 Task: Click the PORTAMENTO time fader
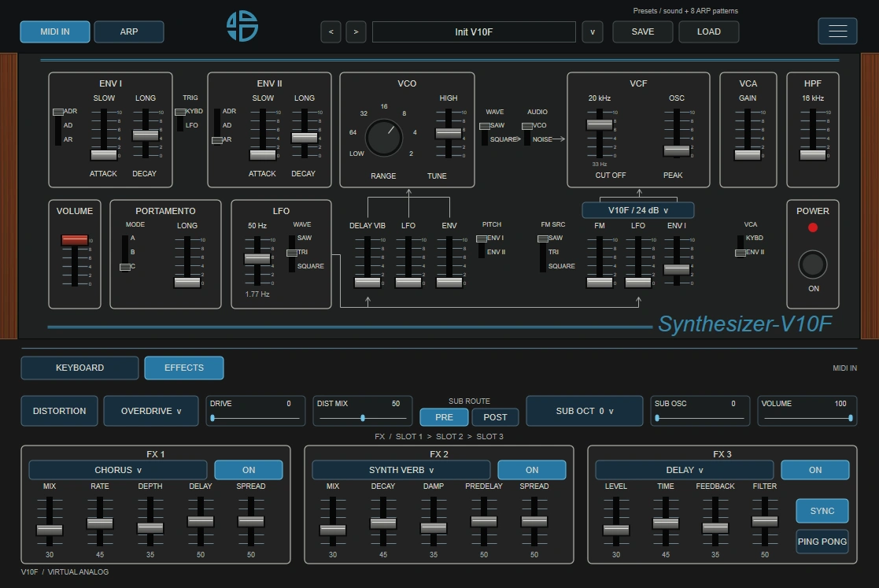point(187,282)
